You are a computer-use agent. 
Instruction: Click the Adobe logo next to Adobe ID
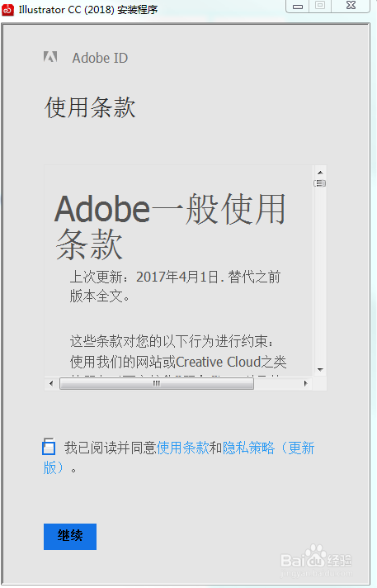[x=50, y=57]
